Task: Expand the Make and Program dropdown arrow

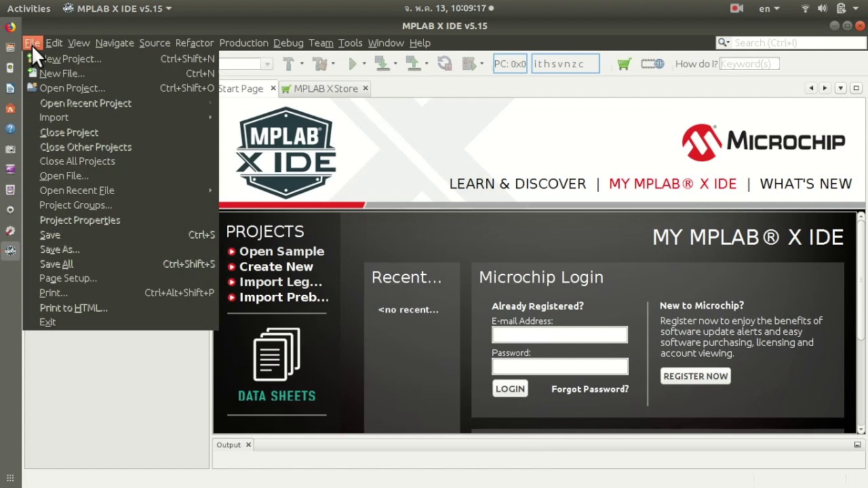Action: coord(395,64)
